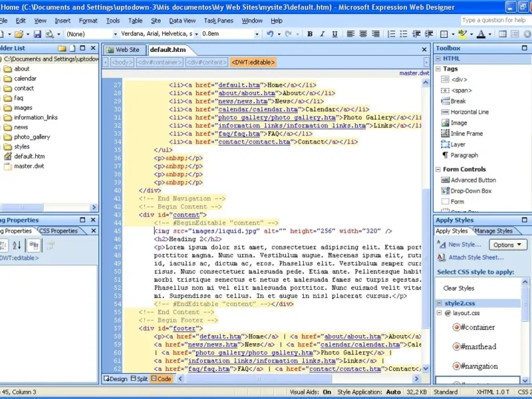
Task: Toggle Bold formatting
Action: (310, 34)
